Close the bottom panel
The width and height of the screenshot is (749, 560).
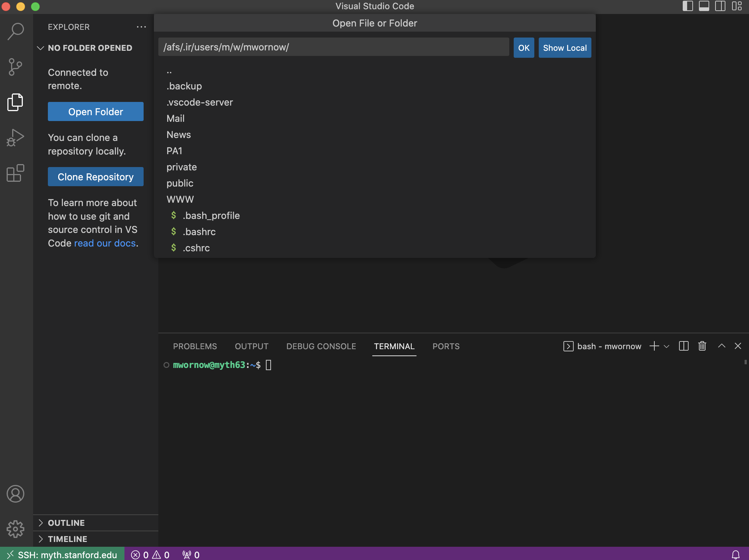pos(738,346)
